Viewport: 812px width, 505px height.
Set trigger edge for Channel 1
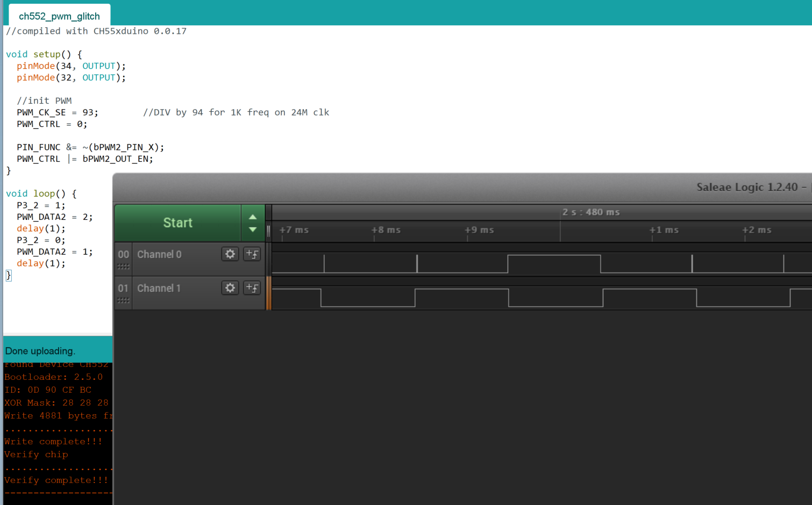click(252, 288)
